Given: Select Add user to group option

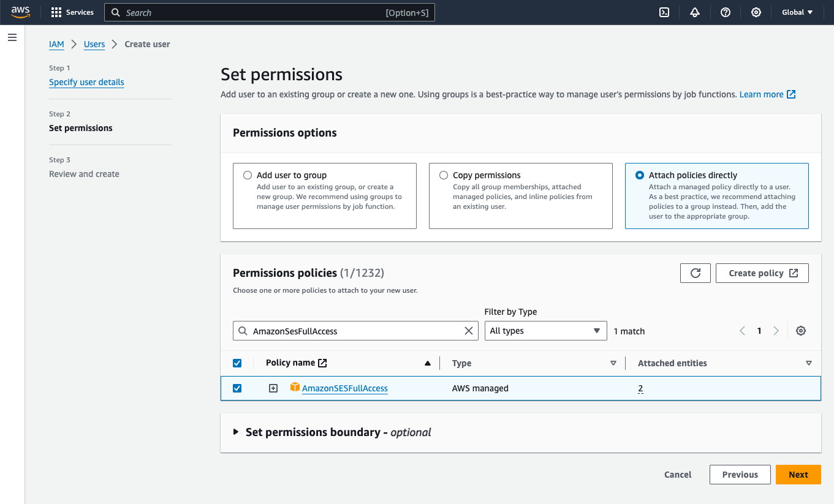Looking at the screenshot, I should pos(248,175).
